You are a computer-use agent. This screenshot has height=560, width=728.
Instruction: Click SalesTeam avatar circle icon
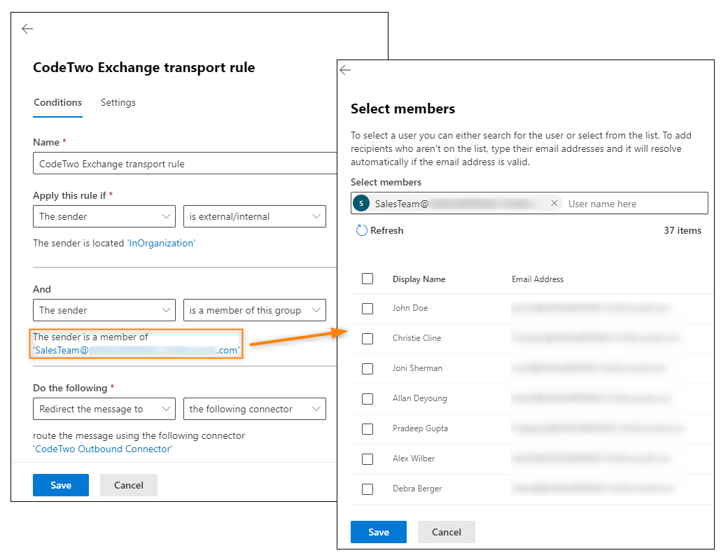click(x=361, y=204)
